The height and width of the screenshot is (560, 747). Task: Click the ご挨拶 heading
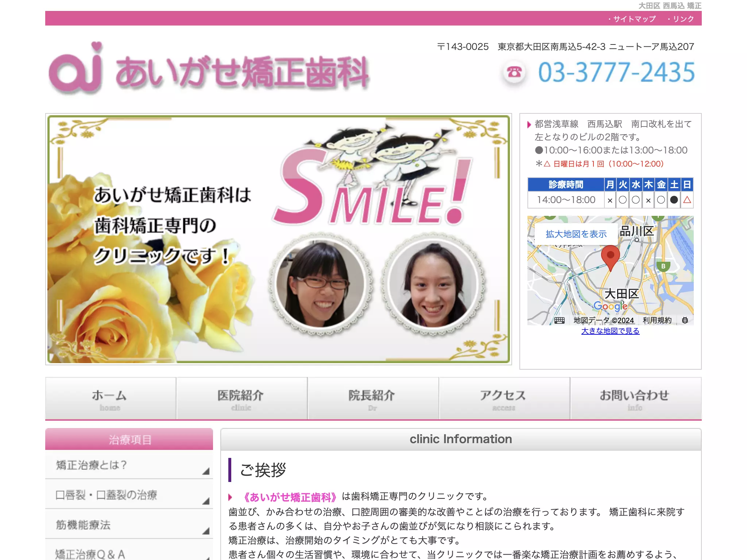(263, 470)
